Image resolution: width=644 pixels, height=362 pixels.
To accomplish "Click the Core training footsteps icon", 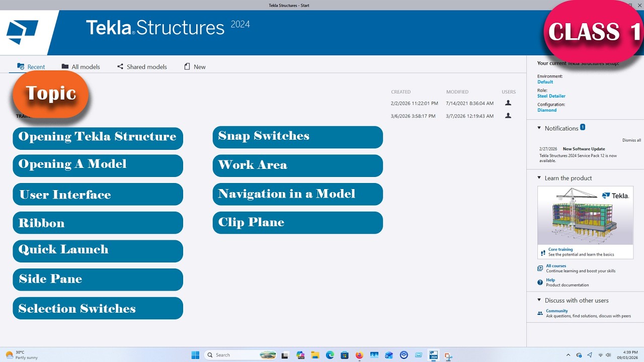I will point(542,252).
